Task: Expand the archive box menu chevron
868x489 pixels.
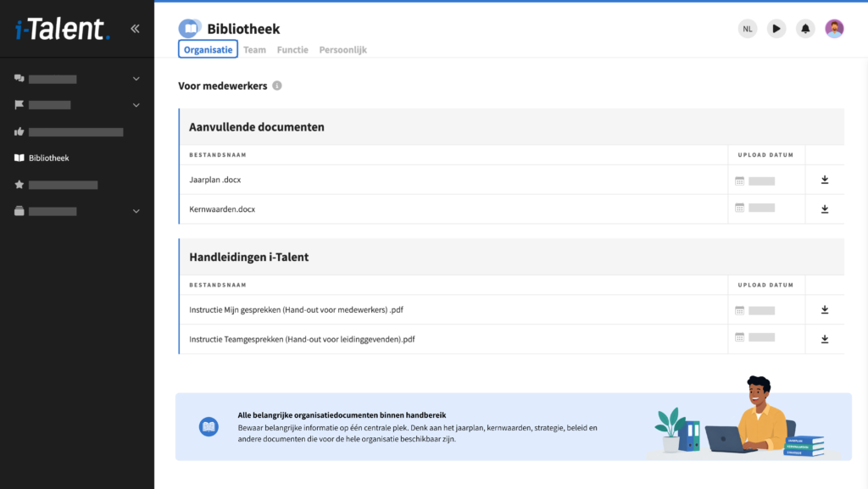Action: point(136,211)
